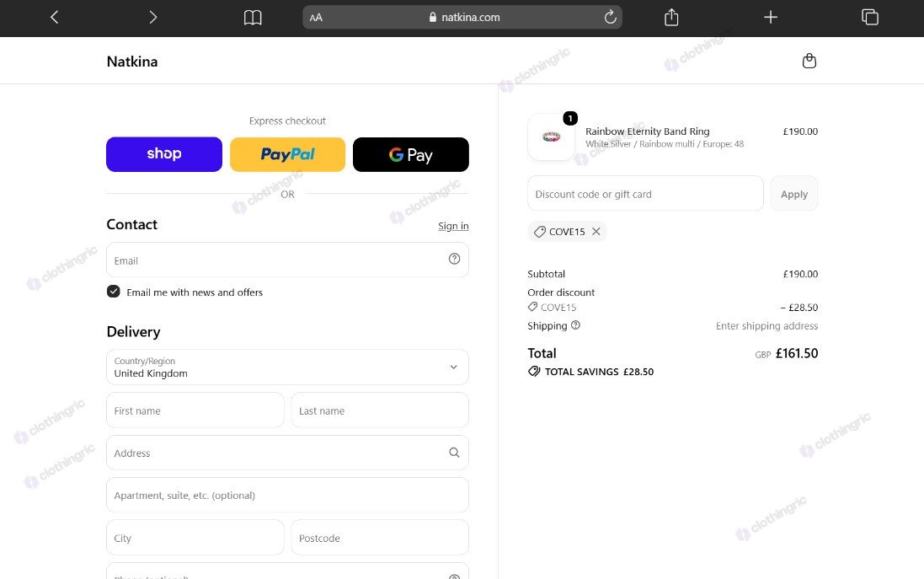This screenshot has height=579, width=924.
Task: Click the Express checkout heading
Action: pos(287,121)
